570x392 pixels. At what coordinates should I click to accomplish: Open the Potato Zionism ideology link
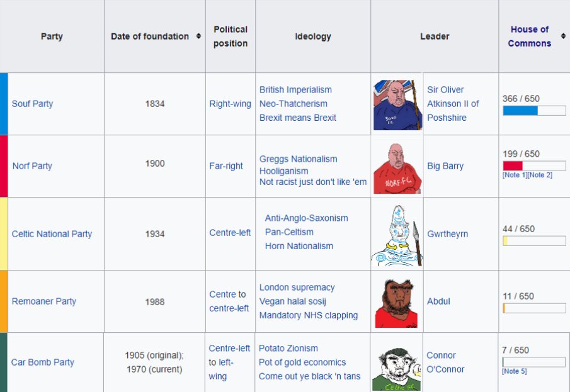click(x=288, y=349)
